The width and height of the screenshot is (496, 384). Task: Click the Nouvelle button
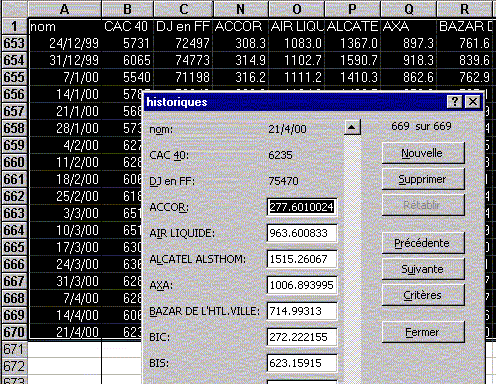[x=423, y=153]
